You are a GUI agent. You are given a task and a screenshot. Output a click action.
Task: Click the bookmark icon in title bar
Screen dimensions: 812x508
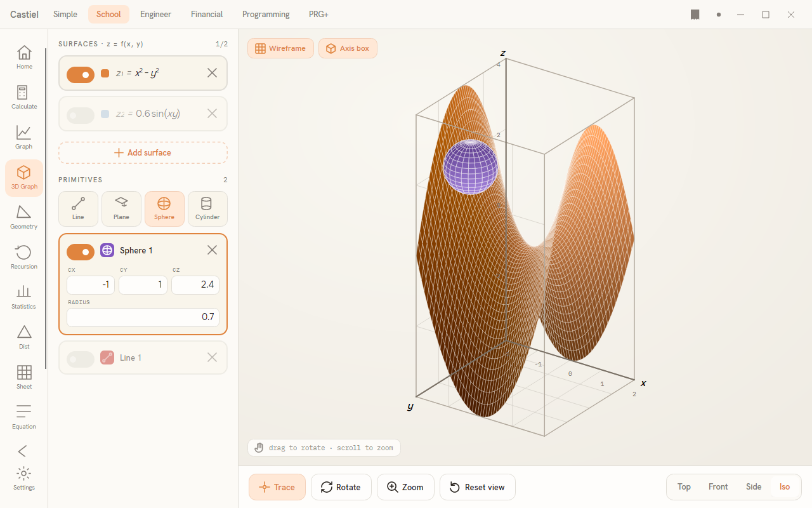[x=695, y=14]
